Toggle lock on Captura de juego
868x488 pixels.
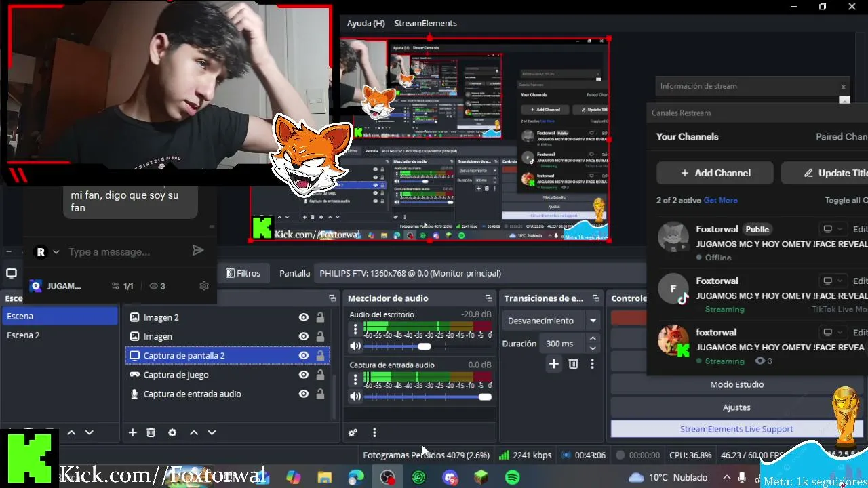click(x=320, y=375)
